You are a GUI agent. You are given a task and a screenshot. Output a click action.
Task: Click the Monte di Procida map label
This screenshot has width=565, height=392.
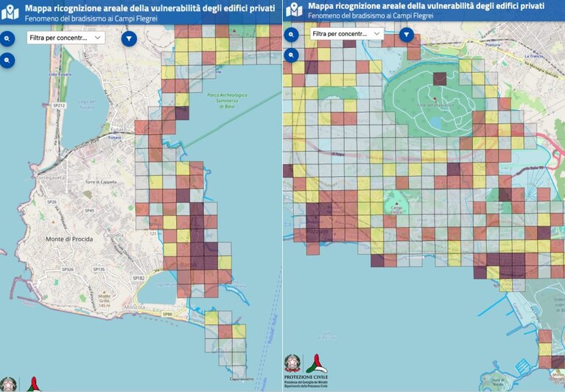point(69,239)
